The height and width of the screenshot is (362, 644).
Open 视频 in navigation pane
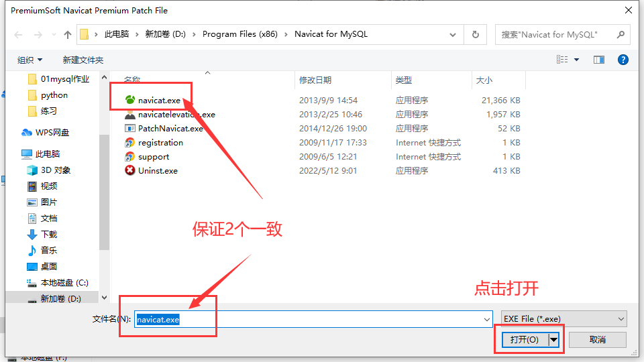point(48,186)
